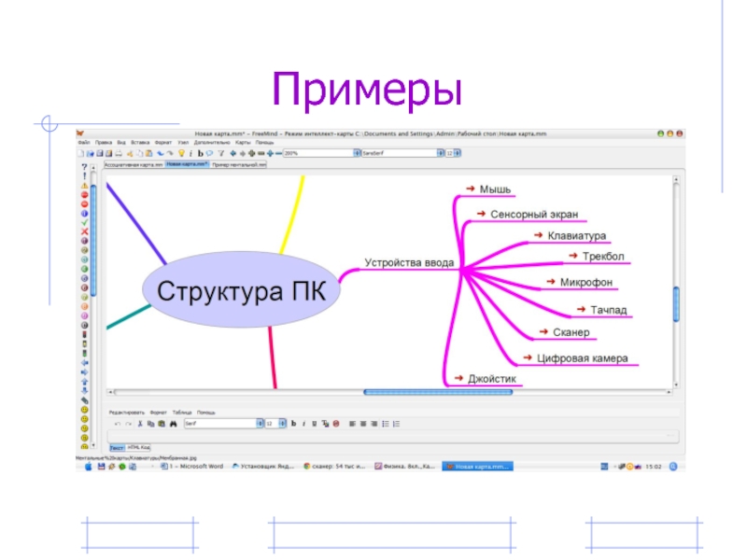The height and width of the screenshot is (560, 747).
Task: Expand the Serif font dropdown in note editor
Action: (x=259, y=424)
